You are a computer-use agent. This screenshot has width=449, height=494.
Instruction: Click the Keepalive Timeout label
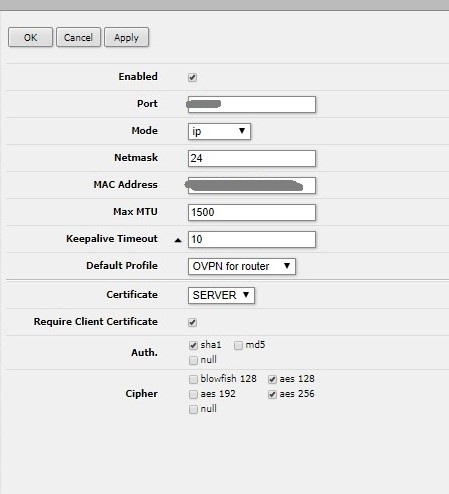[112, 239]
